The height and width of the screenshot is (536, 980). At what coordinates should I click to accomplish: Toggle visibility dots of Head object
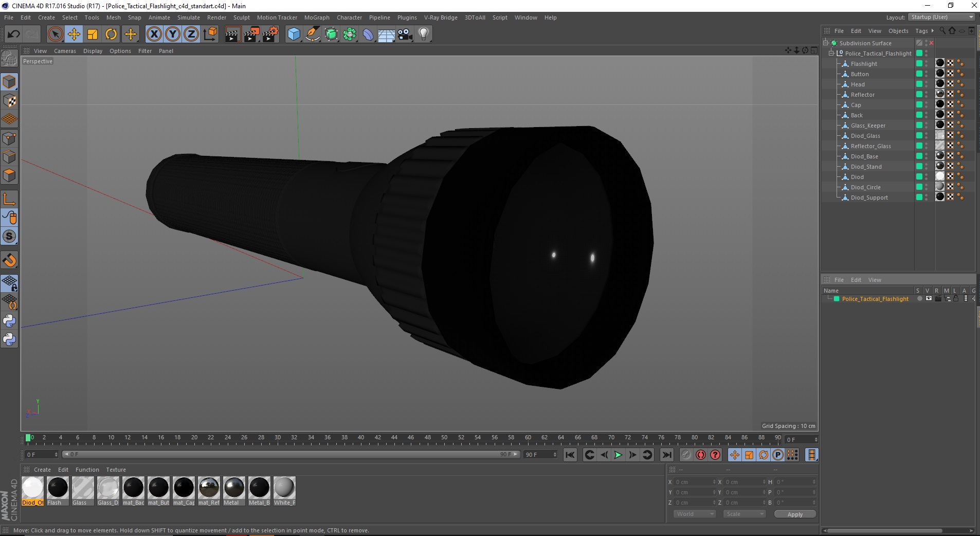(x=927, y=84)
